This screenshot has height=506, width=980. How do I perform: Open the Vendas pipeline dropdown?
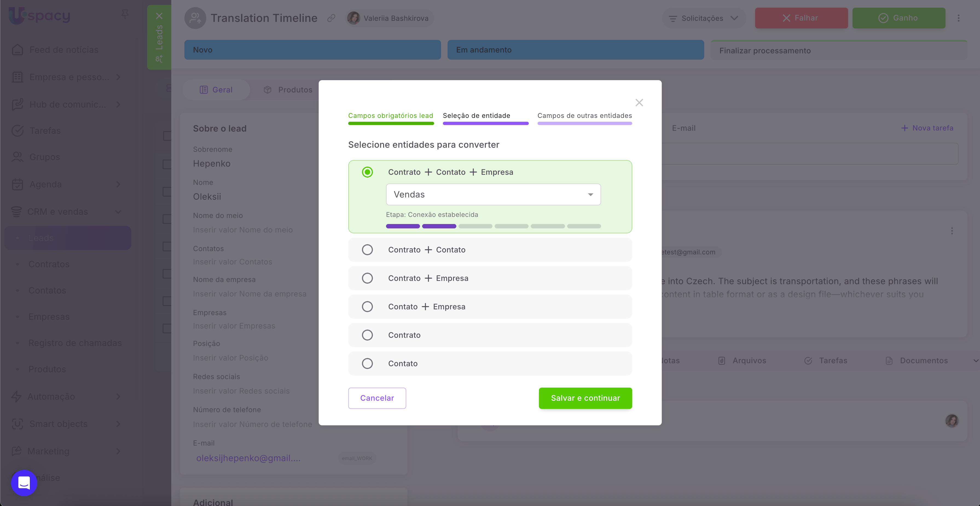tap(493, 194)
